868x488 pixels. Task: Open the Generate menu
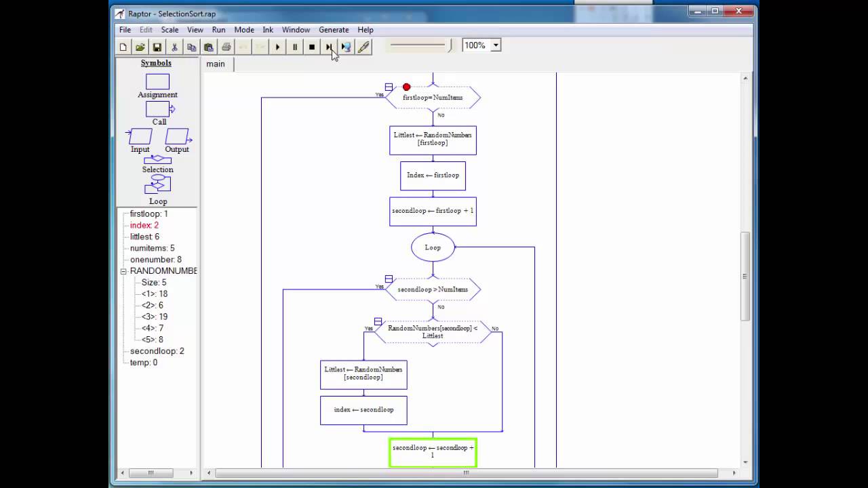(x=334, y=30)
